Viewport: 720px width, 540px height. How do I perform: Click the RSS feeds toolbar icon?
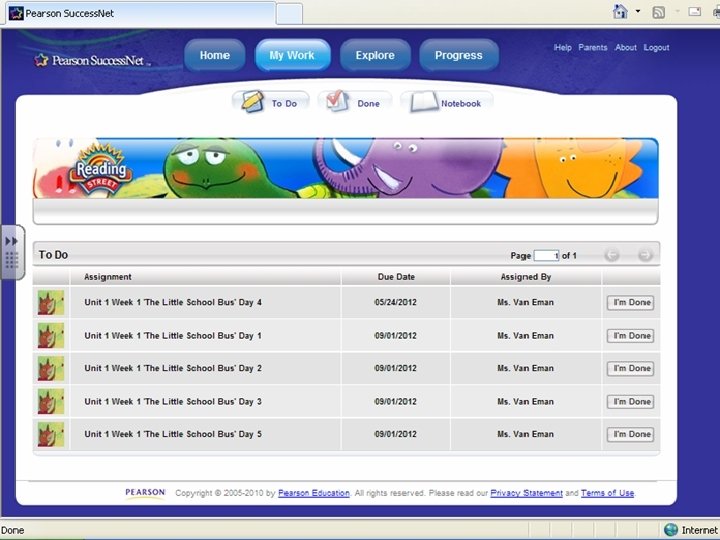click(658, 12)
